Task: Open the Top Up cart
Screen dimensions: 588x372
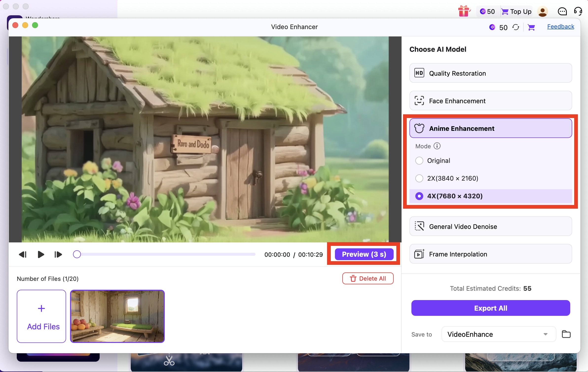Action: (x=516, y=11)
